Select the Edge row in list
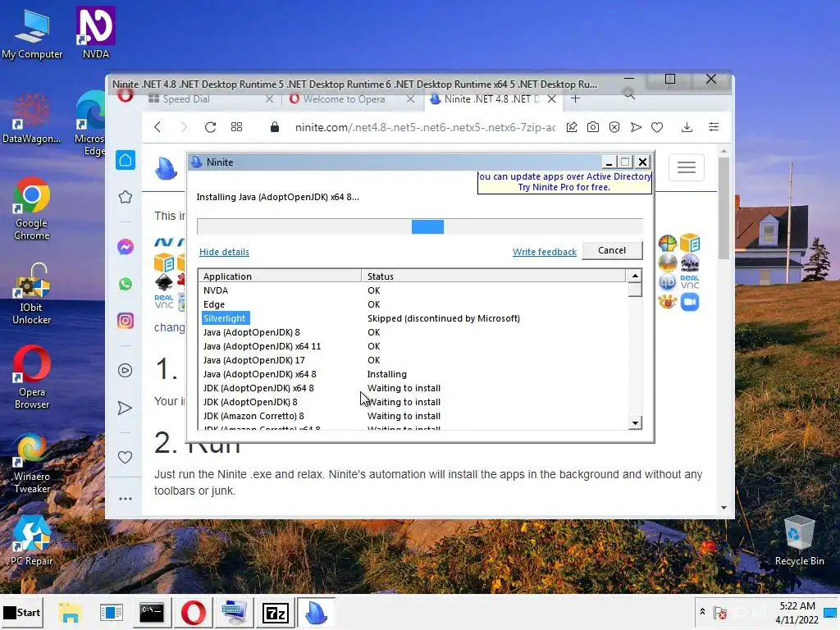Image resolution: width=840 pixels, height=630 pixels. (413, 304)
